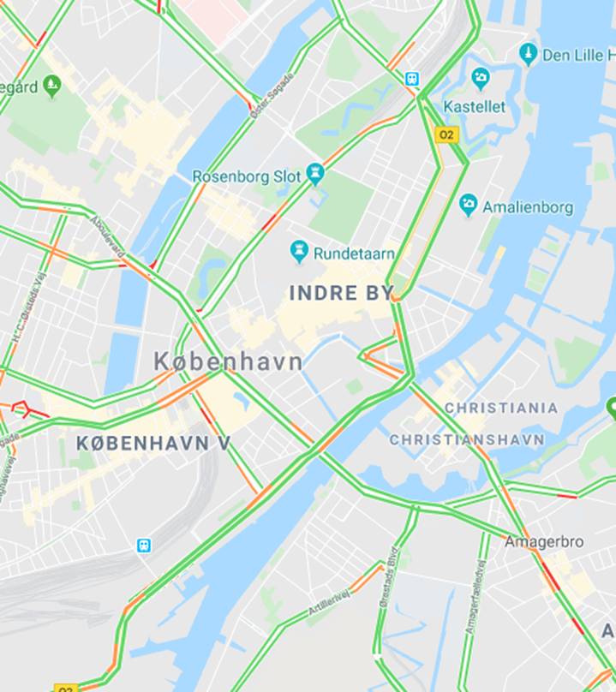
Task: Click the park tree icon near egård
Action: coord(52,86)
